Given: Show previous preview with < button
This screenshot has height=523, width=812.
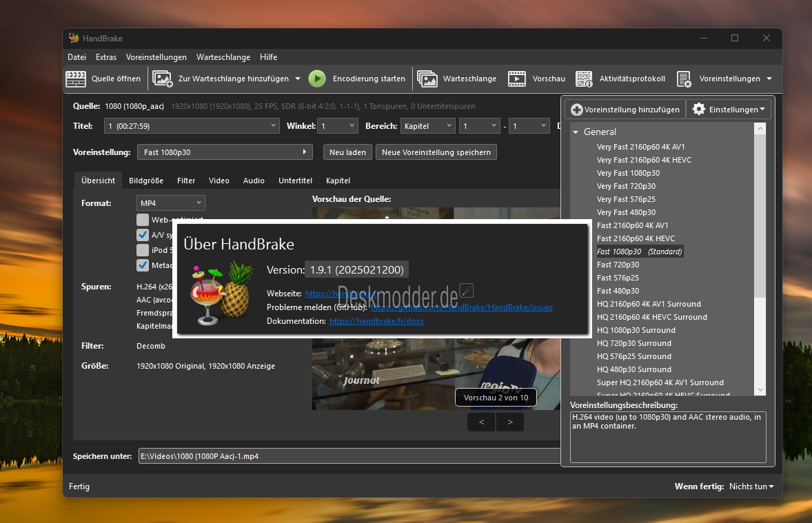Looking at the screenshot, I should (x=482, y=422).
